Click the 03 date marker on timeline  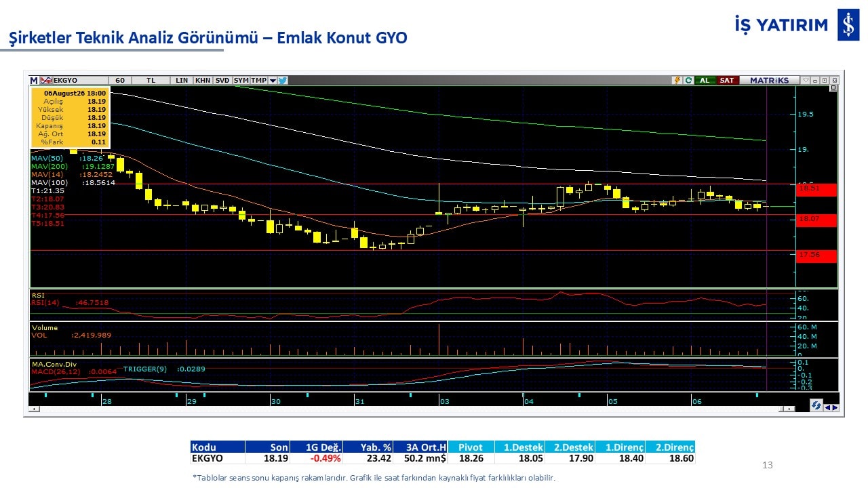pyautogui.click(x=444, y=401)
